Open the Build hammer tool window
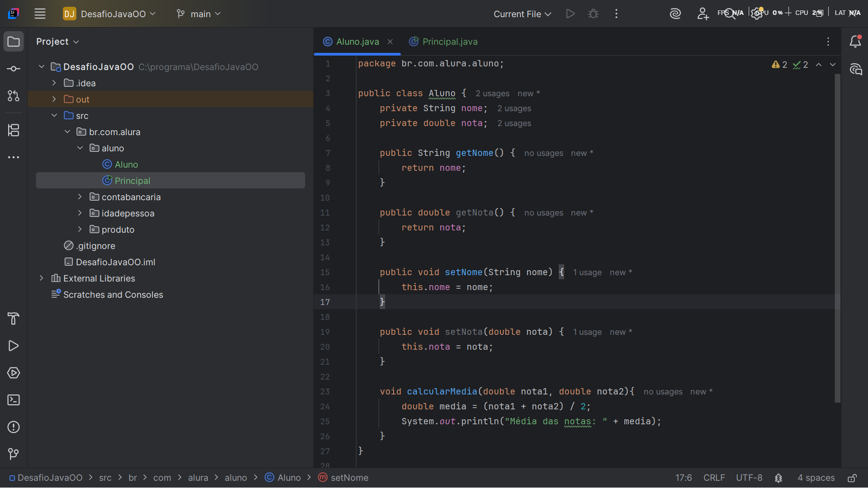 (x=14, y=319)
